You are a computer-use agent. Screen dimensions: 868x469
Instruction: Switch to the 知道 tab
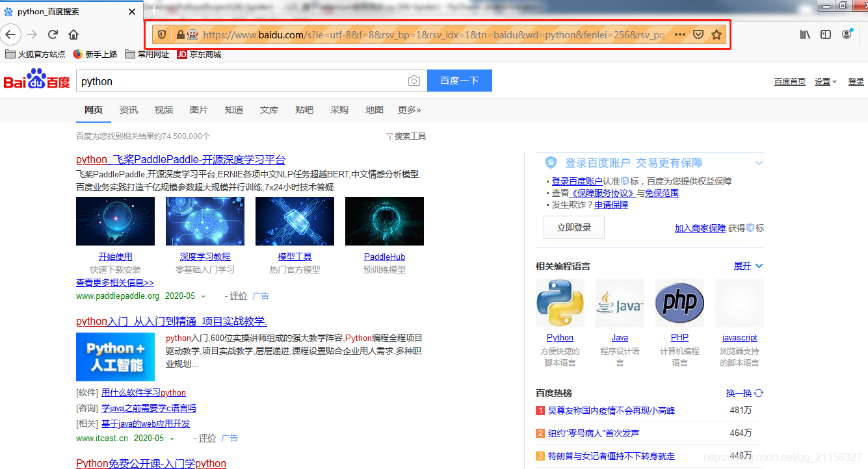pos(234,110)
